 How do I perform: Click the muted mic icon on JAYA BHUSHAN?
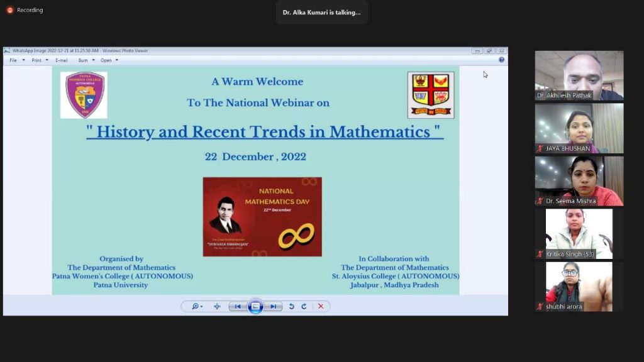(x=540, y=148)
